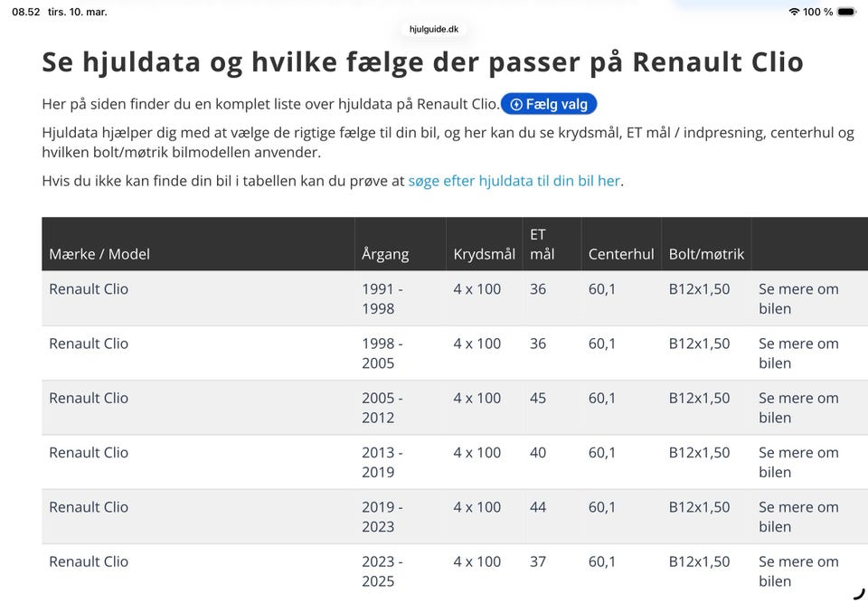Click the hjulguide.dk address pill
The image size is (868, 603).
pos(434,29)
